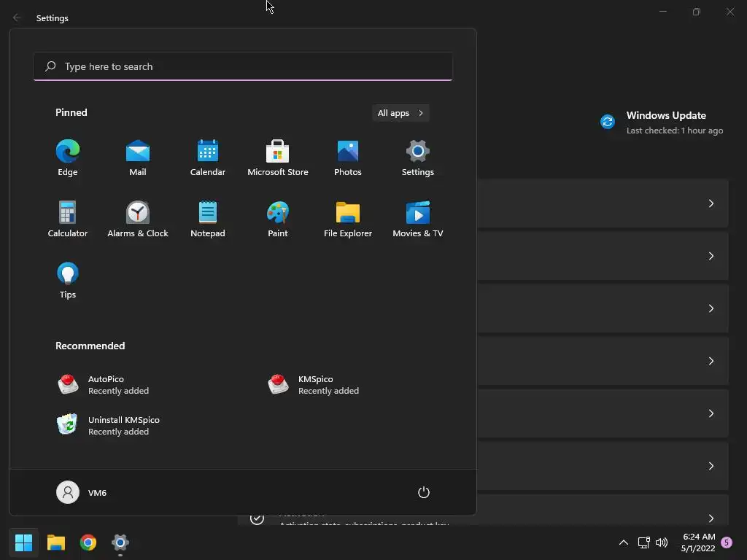Open Windows Update in Settings window
Image resolution: width=747 pixels, height=560 pixels.
tap(662, 122)
